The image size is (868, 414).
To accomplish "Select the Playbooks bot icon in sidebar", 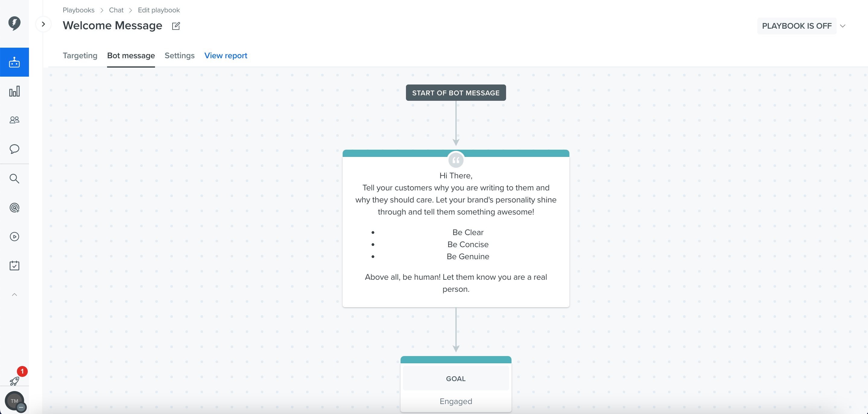I will pos(14,62).
